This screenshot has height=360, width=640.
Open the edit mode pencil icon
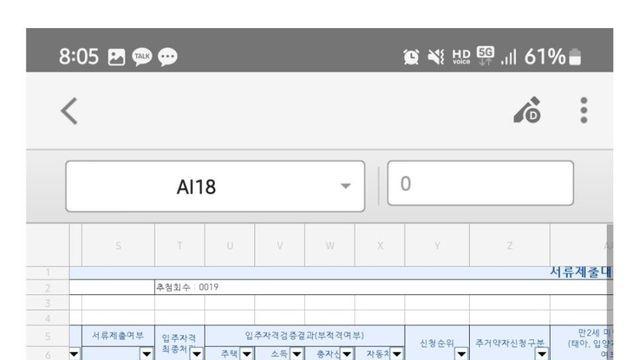(527, 110)
